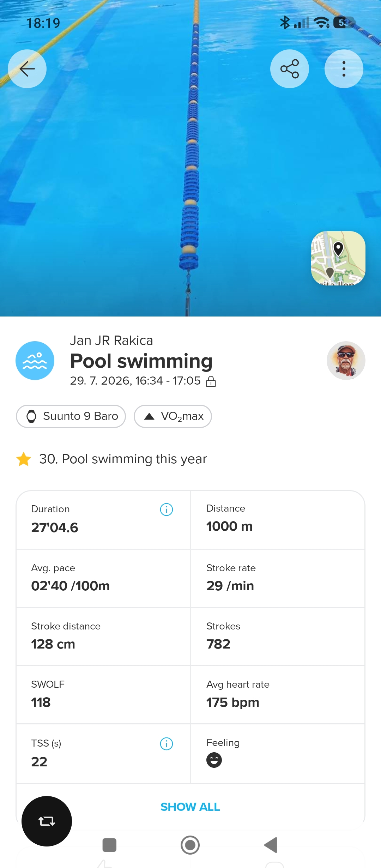The height and width of the screenshot is (868, 381).
Task: Tap the black floating swap button
Action: (x=47, y=821)
